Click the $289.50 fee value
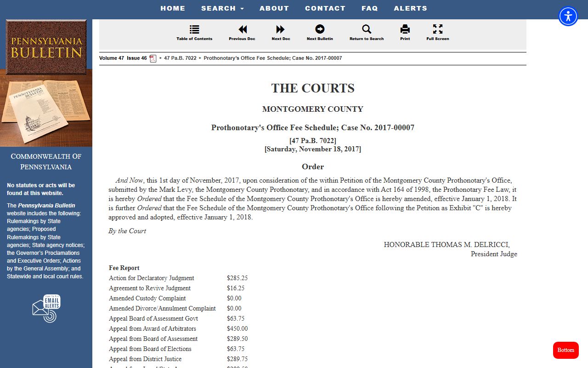 (237, 339)
